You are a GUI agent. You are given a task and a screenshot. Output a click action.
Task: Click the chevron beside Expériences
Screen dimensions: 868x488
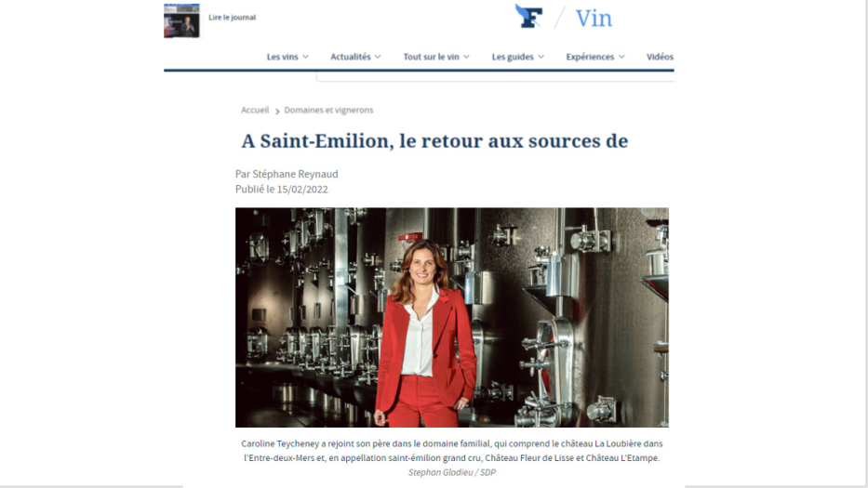coord(621,57)
